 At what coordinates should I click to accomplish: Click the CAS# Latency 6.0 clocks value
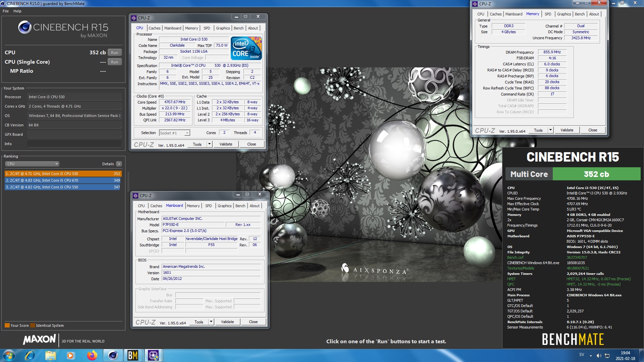click(x=552, y=64)
